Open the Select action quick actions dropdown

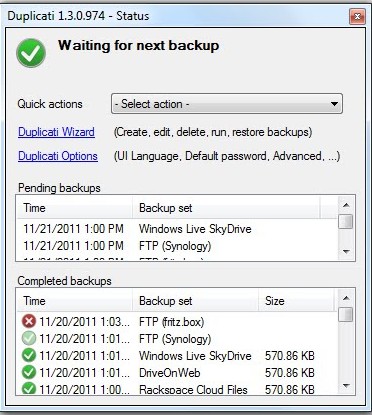coord(227,104)
